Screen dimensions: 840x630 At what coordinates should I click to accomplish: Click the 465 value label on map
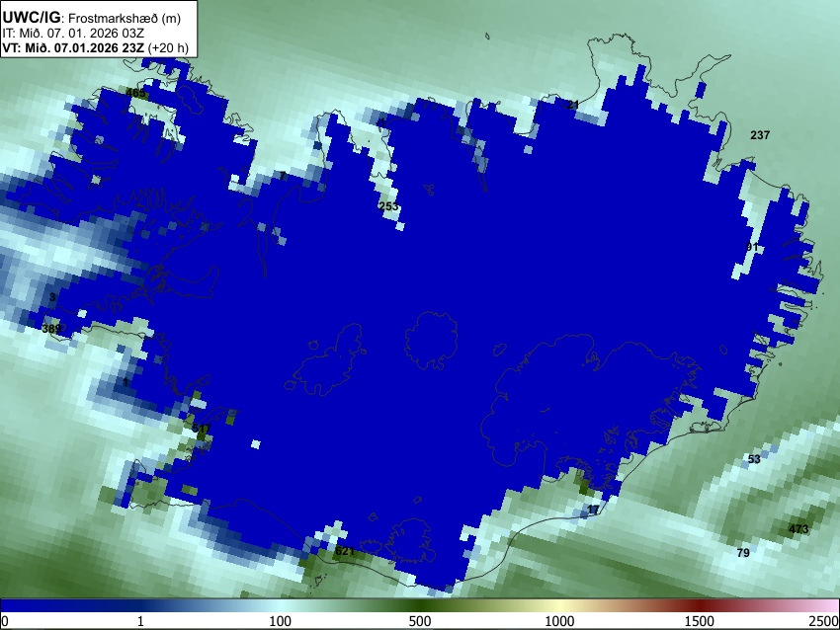(x=135, y=93)
